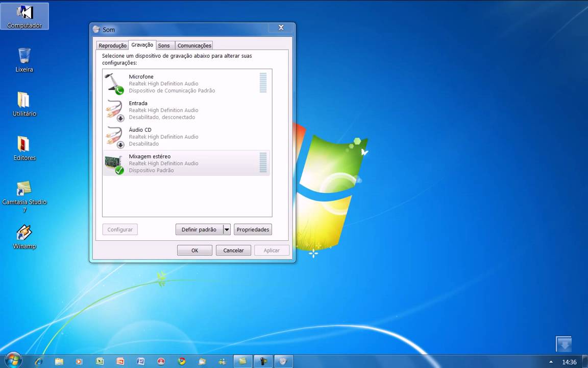Viewport: 588px width, 368px height.
Task: Open the people icon on the taskbar
Action: coord(223,361)
